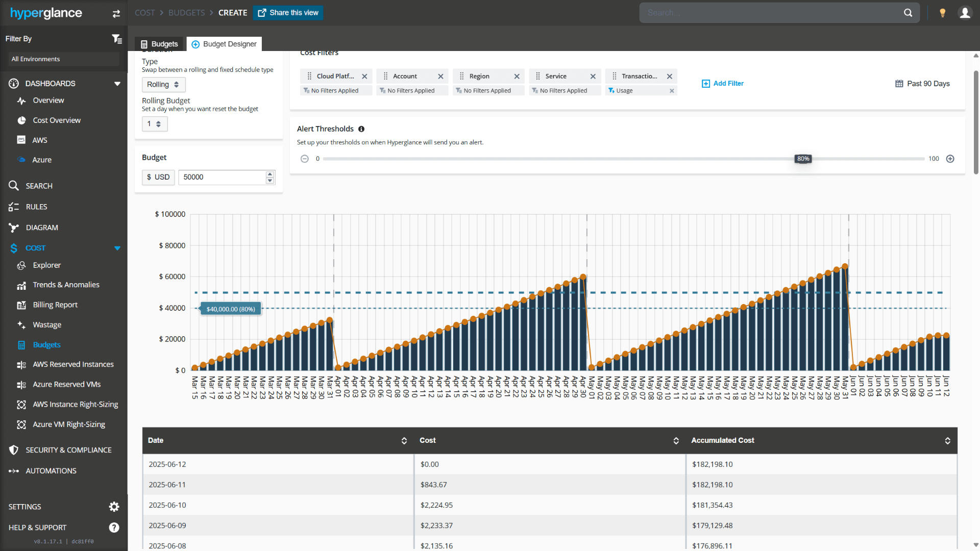
Task: Open AWS Instance Right-Sizing
Action: (x=75, y=405)
